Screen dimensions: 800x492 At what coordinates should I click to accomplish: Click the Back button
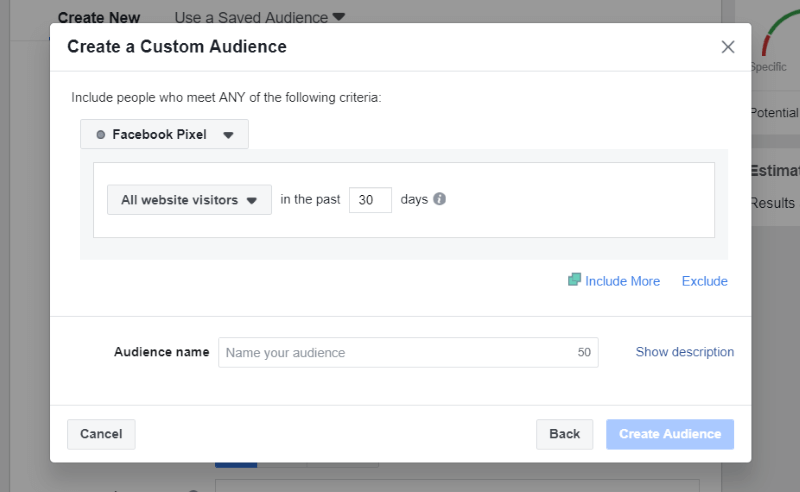tap(564, 434)
